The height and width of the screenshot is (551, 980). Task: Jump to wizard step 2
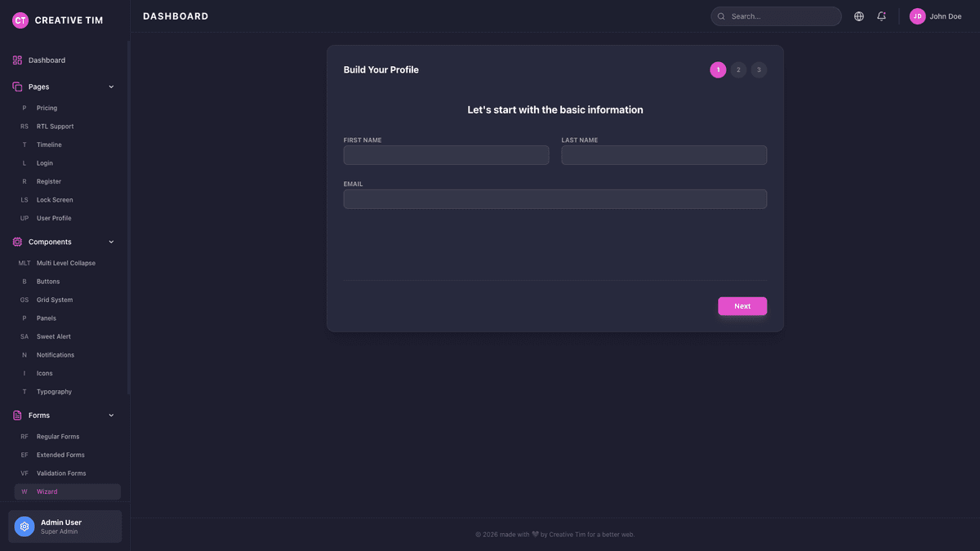click(738, 69)
